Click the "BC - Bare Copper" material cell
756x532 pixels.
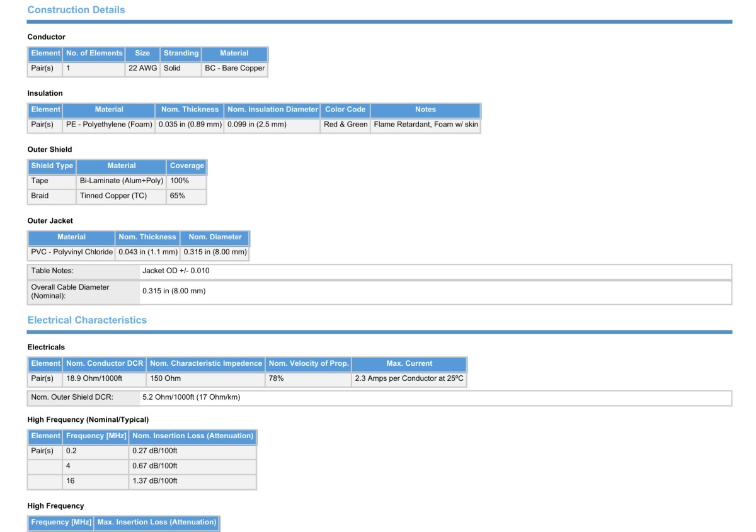tap(234, 68)
